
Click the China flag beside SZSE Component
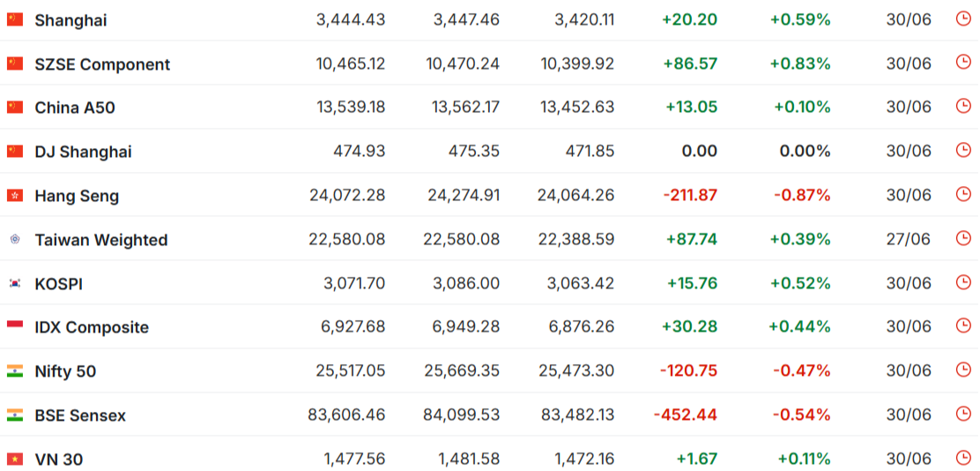coord(15,64)
